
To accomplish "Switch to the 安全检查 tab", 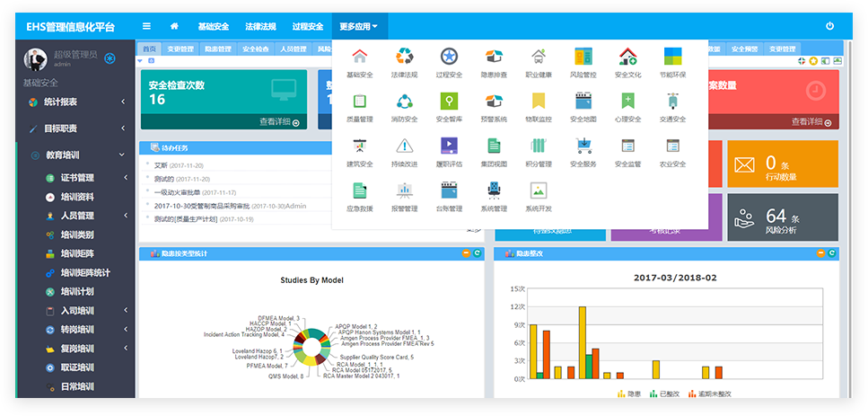I will click(255, 49).
